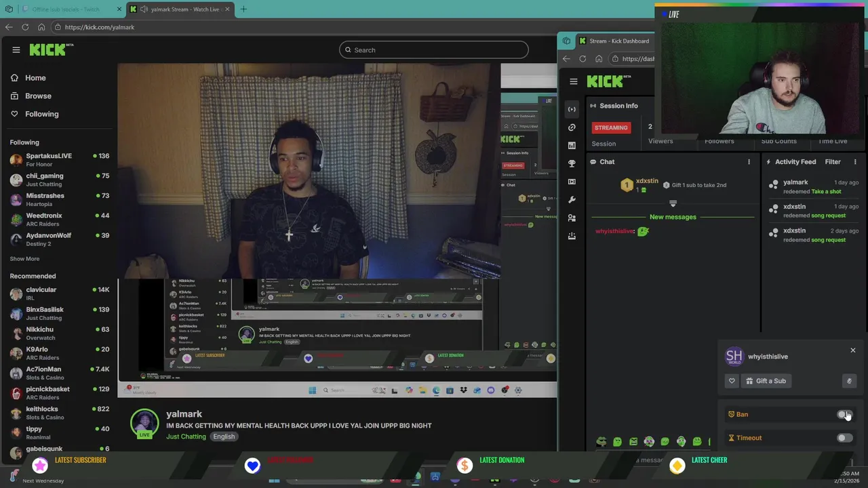Screen dimensions: 868x488
Task: Open SpartakusLIVE channel in Following list
Action: [60, 160]
